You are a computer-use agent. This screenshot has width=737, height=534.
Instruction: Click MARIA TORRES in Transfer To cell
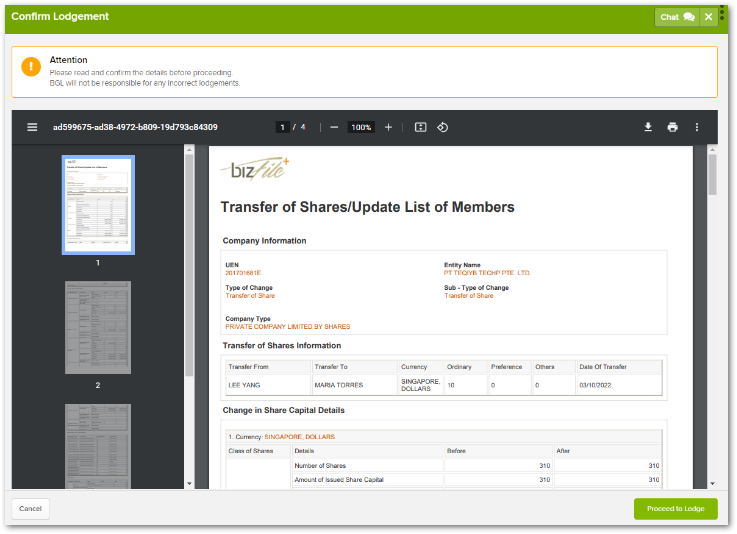pyautogui.click(x=339, y=385)
